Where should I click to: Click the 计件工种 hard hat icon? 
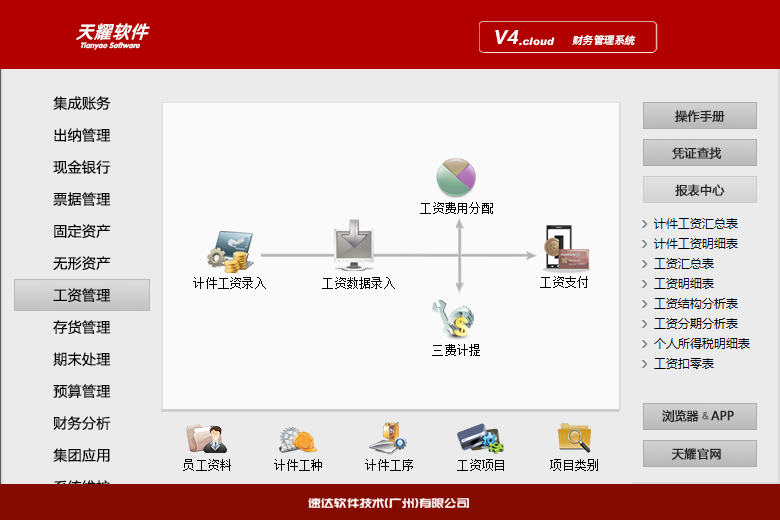(297, 440)
